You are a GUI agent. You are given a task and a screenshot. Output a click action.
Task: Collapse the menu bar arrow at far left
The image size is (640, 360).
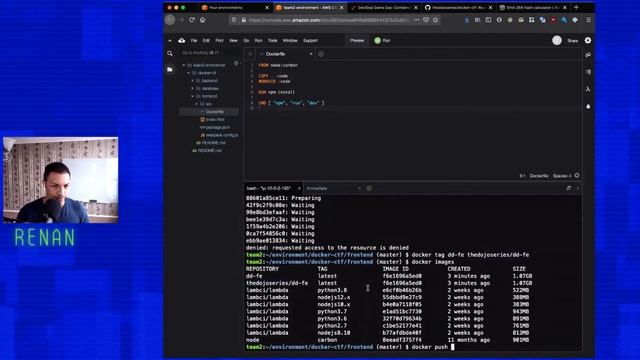pos(170,40)
